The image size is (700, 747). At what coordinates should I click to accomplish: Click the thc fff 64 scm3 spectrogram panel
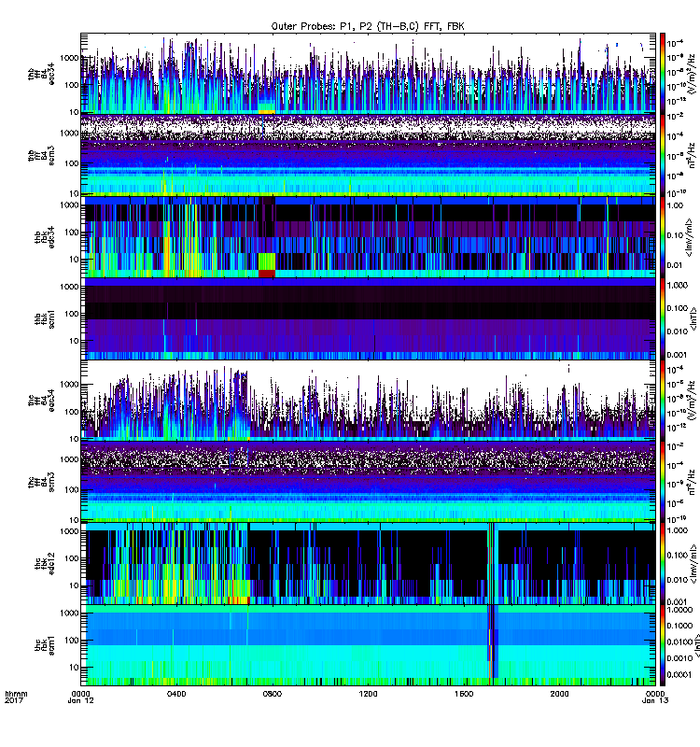368,482
